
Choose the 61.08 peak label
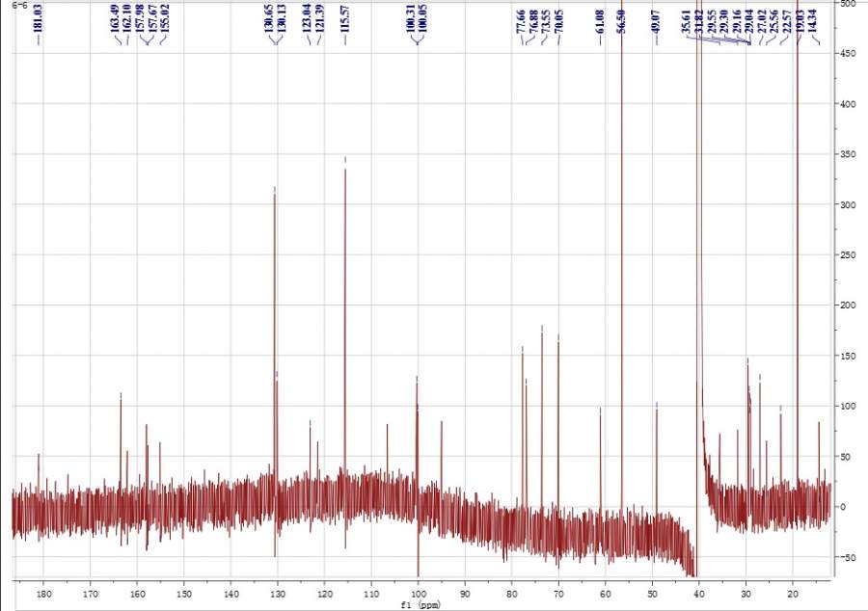[x=600, y=21]
